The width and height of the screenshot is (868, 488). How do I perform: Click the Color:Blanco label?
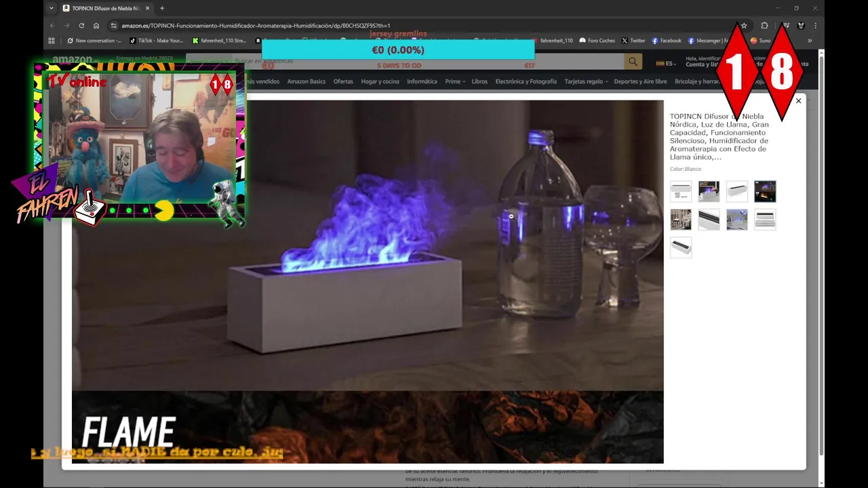click(x=686, y=169)
